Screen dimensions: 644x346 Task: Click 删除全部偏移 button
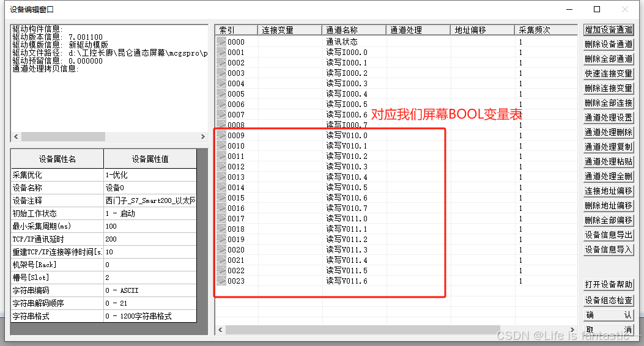click(x=609, y=221)
